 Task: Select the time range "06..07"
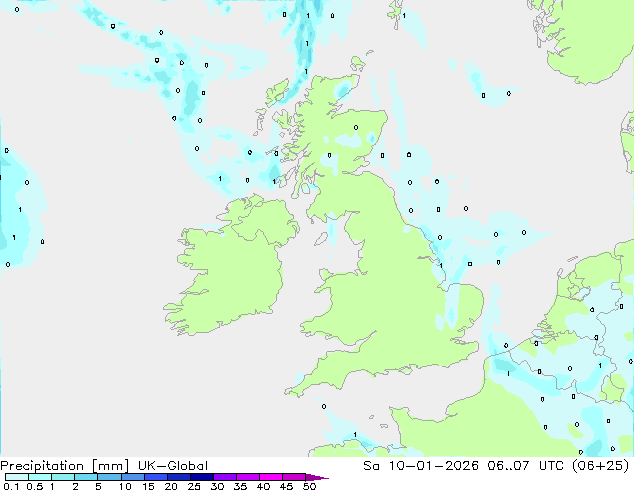[508, 466]
